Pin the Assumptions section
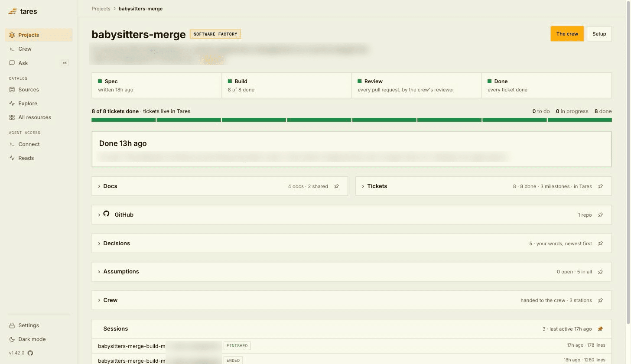 (x=601, y=272)
